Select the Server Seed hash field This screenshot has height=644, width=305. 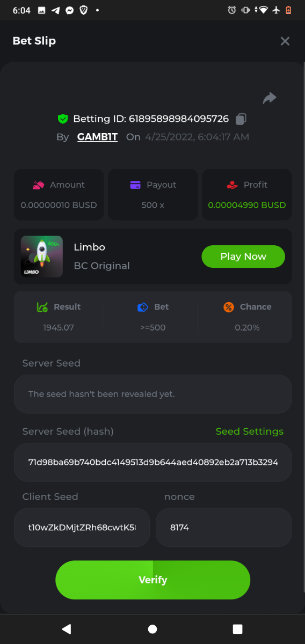click(x=153, y=462)
